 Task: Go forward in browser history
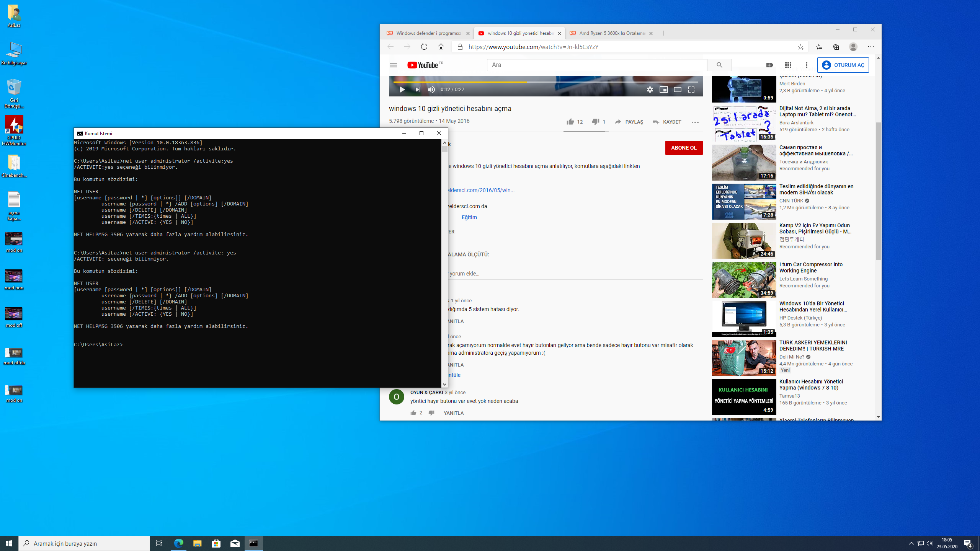tap(407, 47)
